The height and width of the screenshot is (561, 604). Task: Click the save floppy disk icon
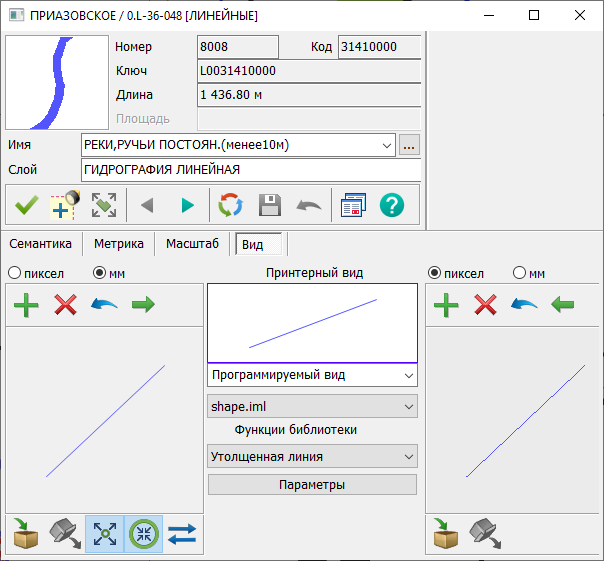(270, 205)
